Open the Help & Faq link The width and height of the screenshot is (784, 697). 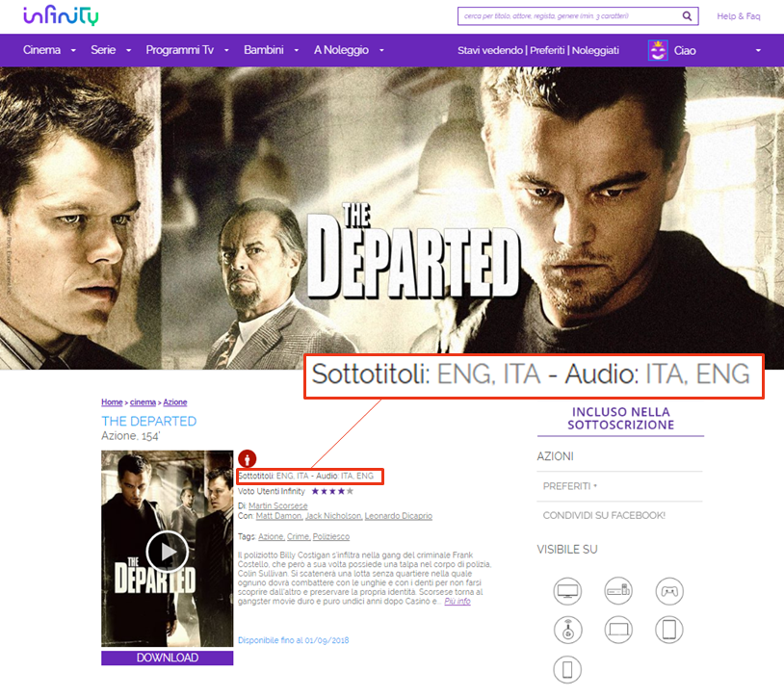(739, 16)
